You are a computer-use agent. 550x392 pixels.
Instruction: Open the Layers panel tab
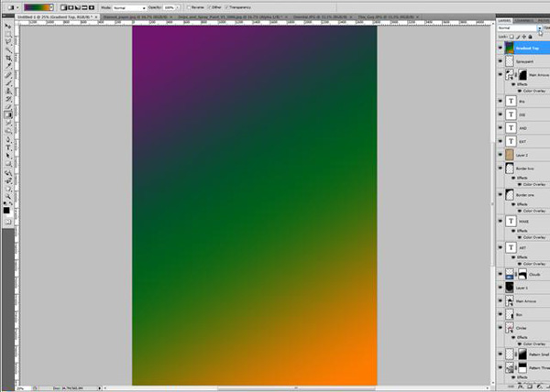(504, 21)
